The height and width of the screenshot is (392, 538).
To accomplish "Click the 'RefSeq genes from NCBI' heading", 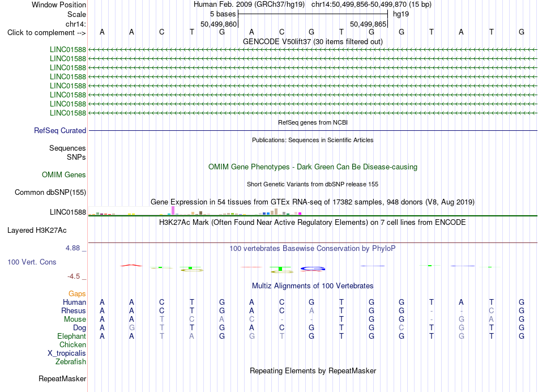I will (x=313, y=122).
